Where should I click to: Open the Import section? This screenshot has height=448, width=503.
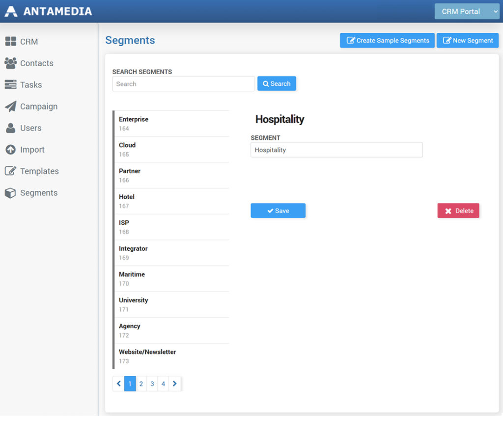(x=32, y=150)
